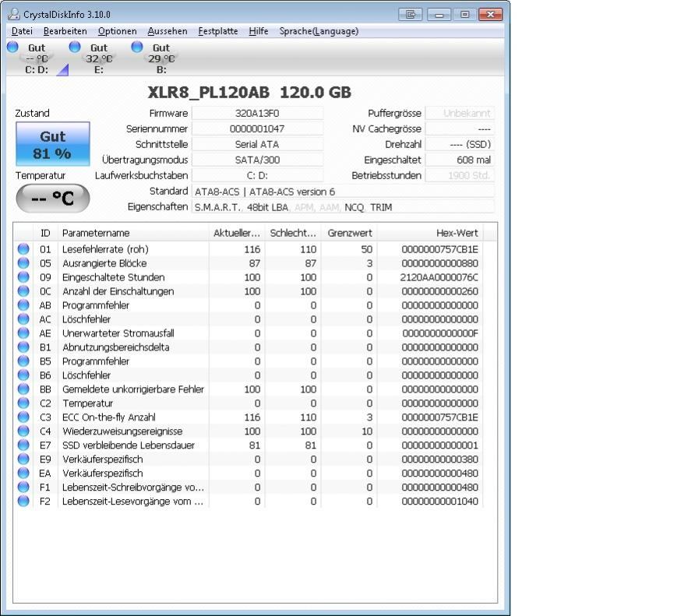This screenshot has height=616, width=695.
Task: Open the Datei menu
Action: [22, 31]
